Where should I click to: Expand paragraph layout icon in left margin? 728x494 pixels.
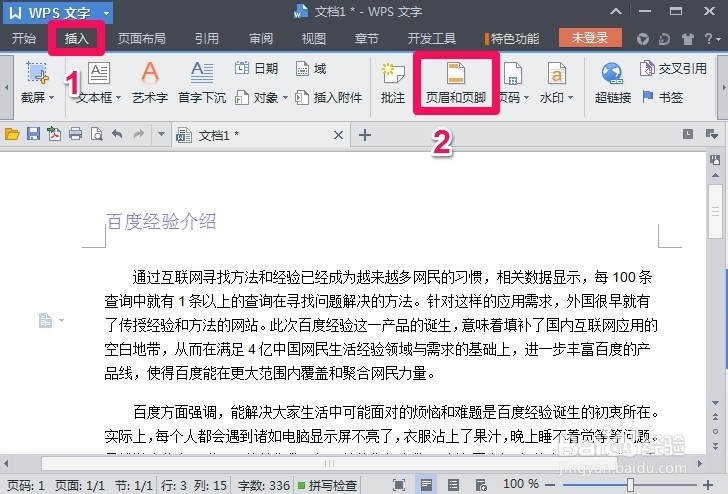(50, 320)
